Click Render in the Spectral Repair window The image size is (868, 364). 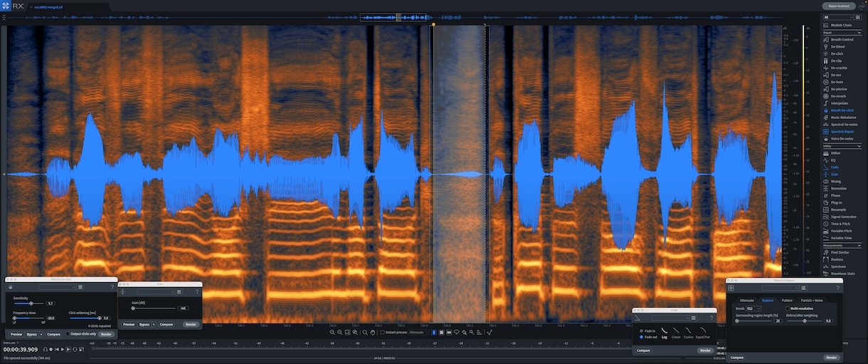tap(831, 358)
